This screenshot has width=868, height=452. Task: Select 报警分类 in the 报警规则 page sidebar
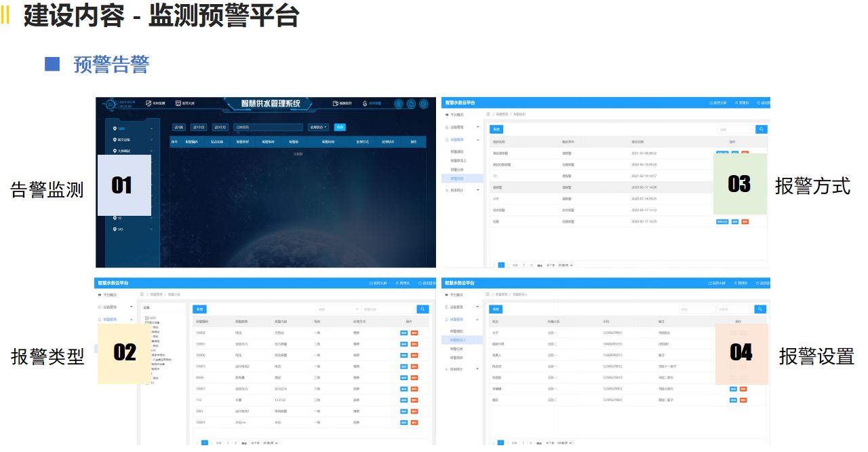click(x=457, y=169)
